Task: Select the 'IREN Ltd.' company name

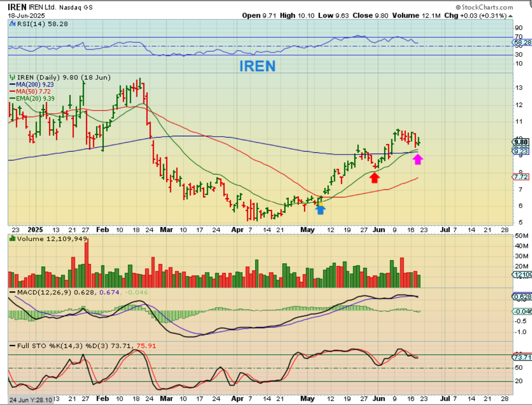Action: click(42, 7)
